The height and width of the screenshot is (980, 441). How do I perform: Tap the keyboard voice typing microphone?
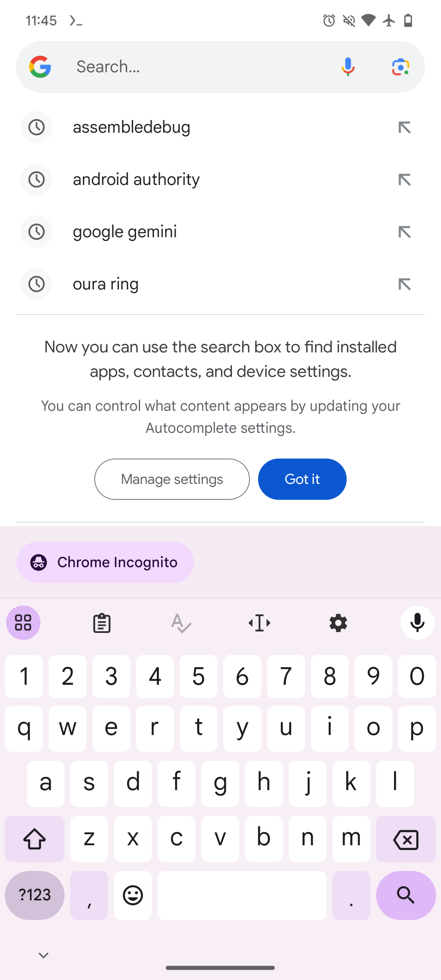[x=417, y=623]
